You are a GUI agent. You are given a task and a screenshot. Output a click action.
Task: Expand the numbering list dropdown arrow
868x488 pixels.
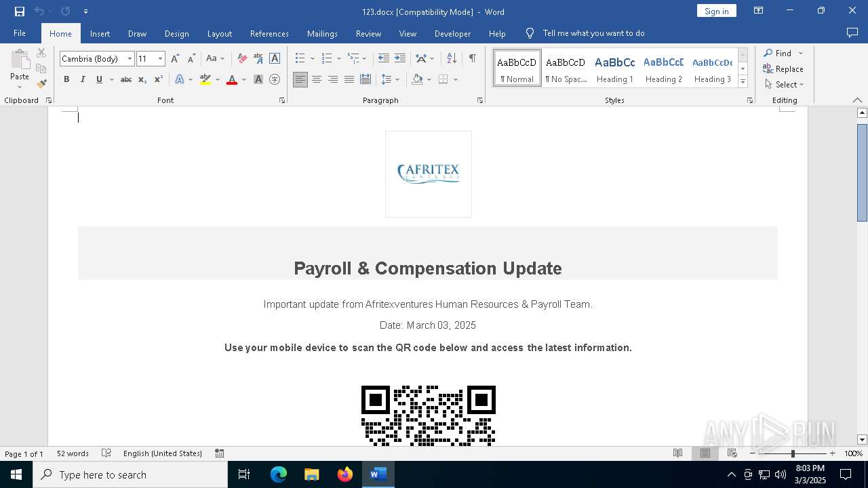click(338, 59)
